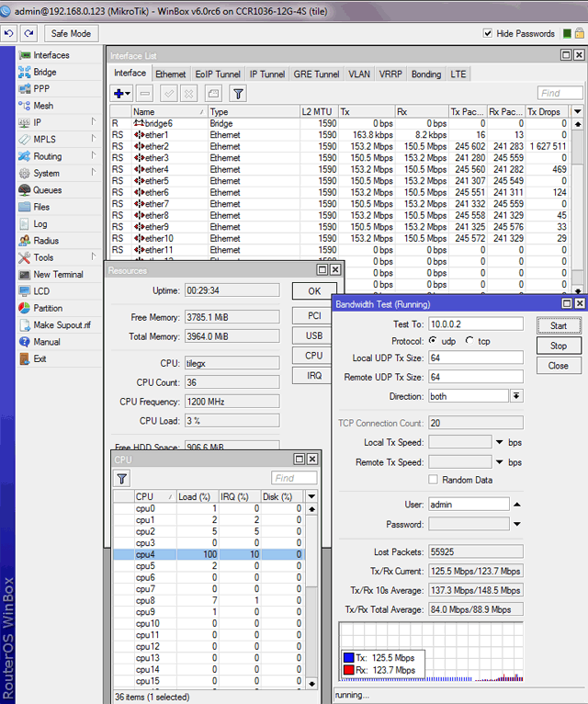The width and height of the screenshot is (588, 704).
Task: Expand the Routing submenu
Action: pos(94,155)
